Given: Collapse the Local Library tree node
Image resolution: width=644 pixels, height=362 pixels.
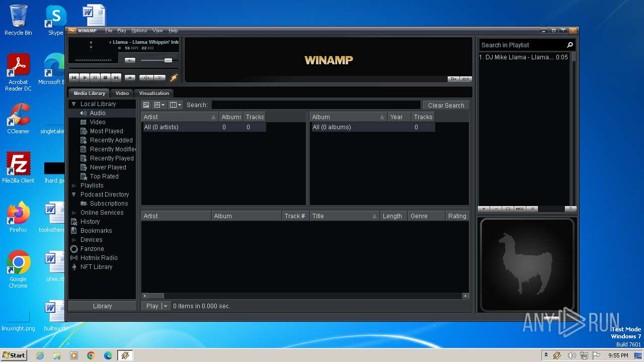Looking at the screenshot, I should pos(74,104).
